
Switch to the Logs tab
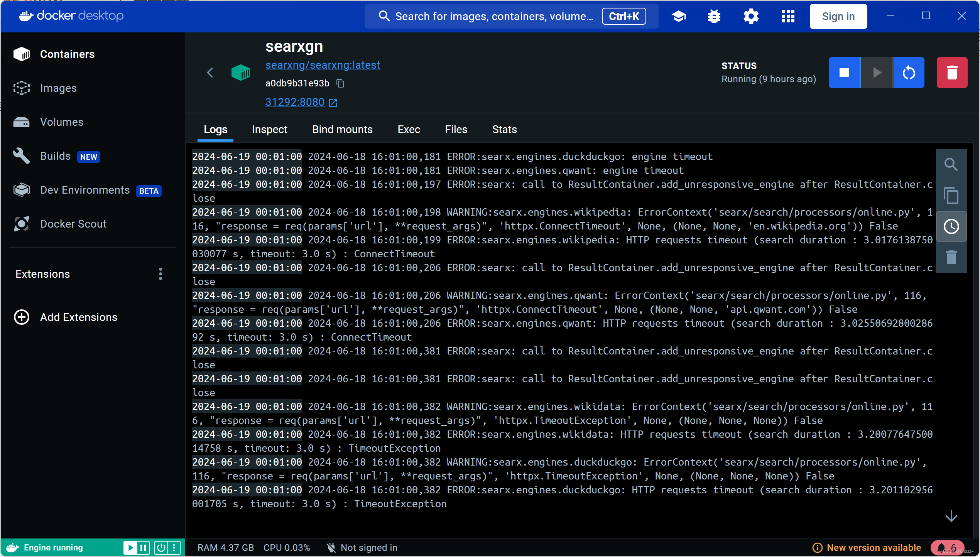click(x=215, y=130)
